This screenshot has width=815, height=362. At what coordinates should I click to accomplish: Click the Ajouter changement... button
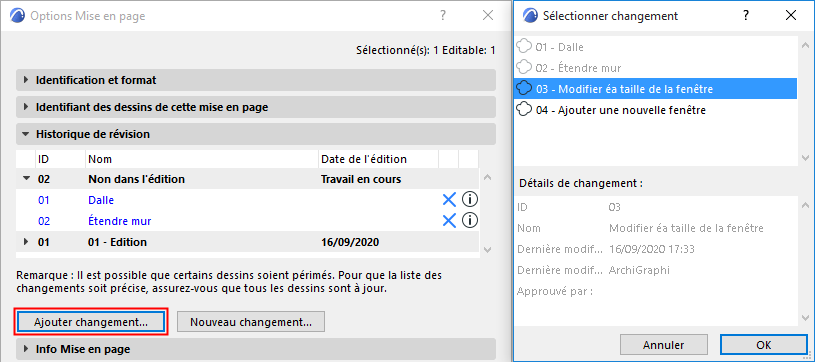[91, 321]
